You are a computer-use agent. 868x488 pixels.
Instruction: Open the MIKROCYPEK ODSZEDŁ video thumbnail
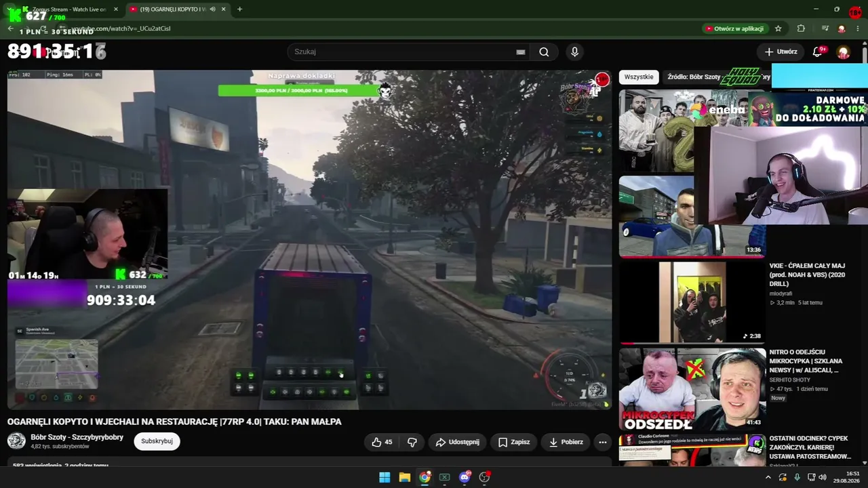[x=692, y=389]
